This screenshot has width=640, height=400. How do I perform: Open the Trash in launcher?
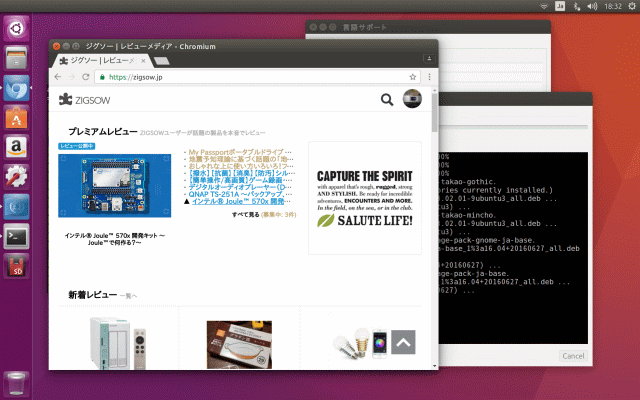tap(16, 384)
